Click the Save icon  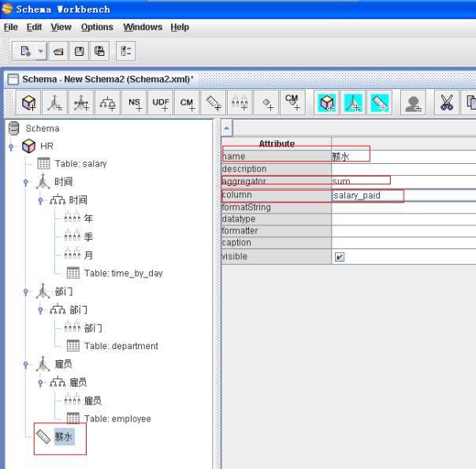coord(80,51)
